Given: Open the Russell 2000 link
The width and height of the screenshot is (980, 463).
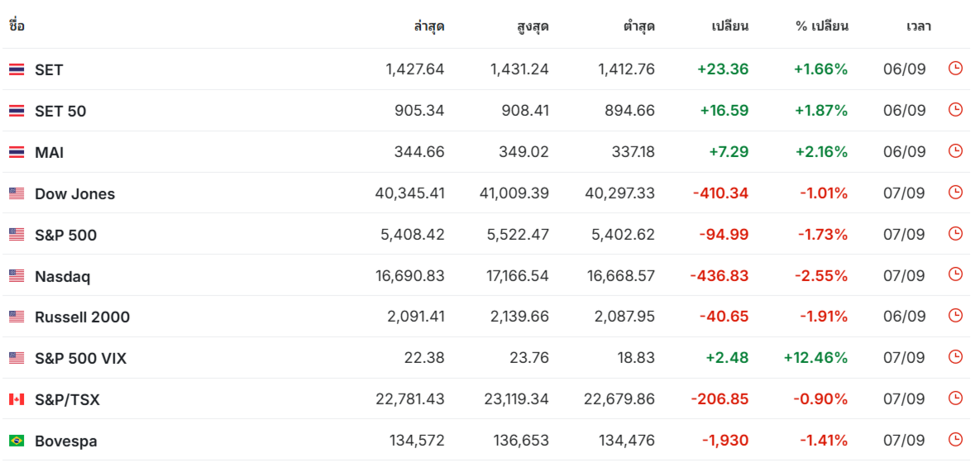Looking at the screenshot, I should point(83,317).
